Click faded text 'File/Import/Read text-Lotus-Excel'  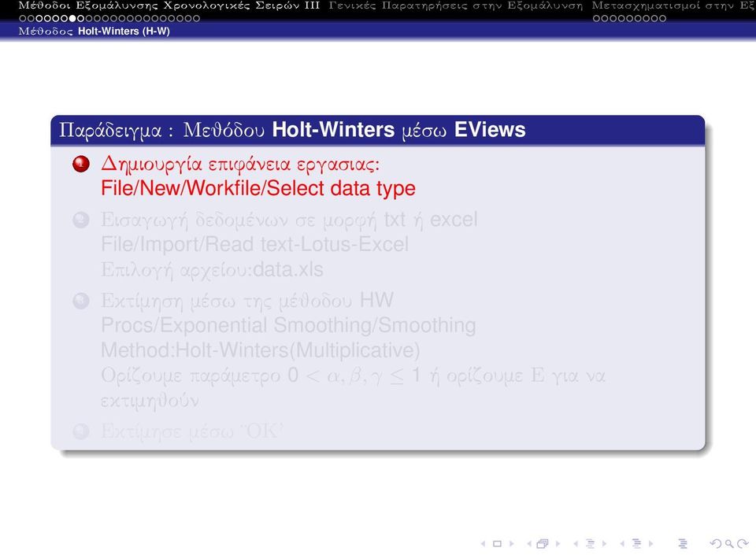click(x=254, y=244)
